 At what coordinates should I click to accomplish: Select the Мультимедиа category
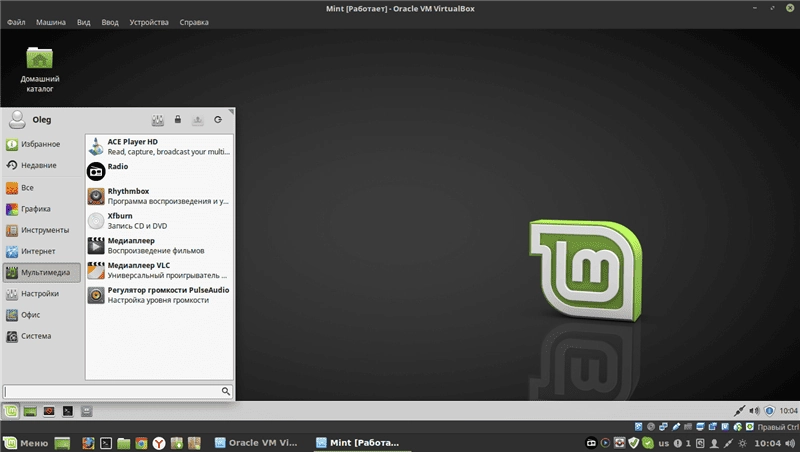42,272
